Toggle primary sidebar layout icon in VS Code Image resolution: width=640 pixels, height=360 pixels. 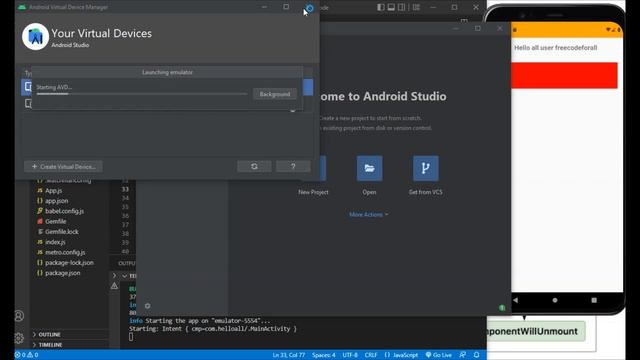click(x=380, y=7)
